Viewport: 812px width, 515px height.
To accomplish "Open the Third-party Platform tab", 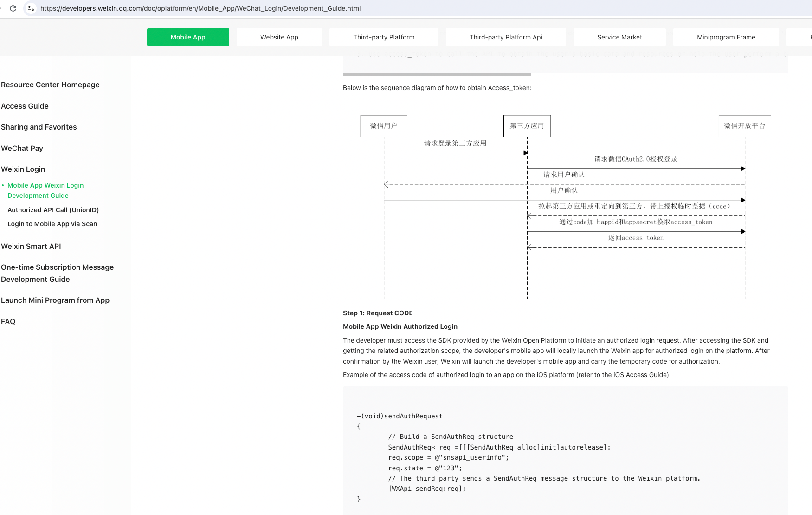I will [384, 37].
